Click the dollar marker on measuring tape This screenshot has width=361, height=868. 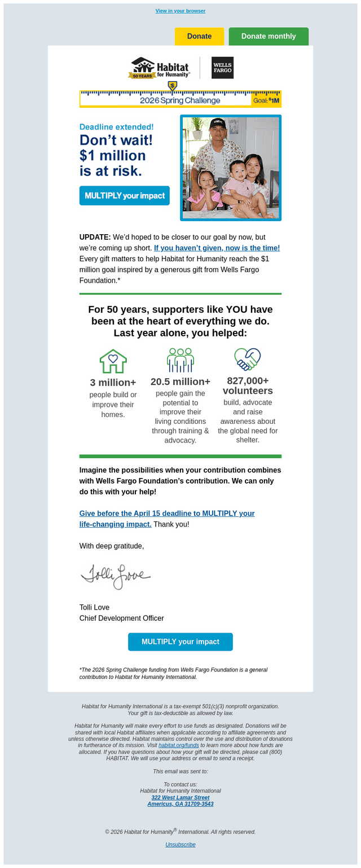pyautogui.click(x=173, y=86)
